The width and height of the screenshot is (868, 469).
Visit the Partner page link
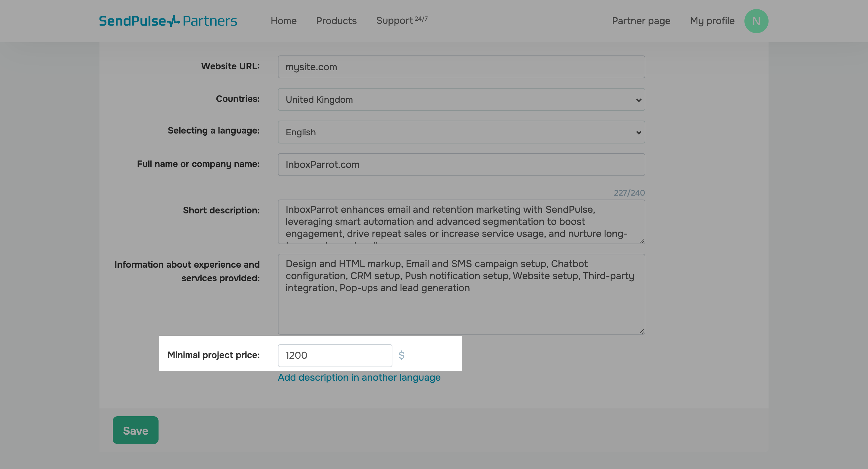pos(640,21)
